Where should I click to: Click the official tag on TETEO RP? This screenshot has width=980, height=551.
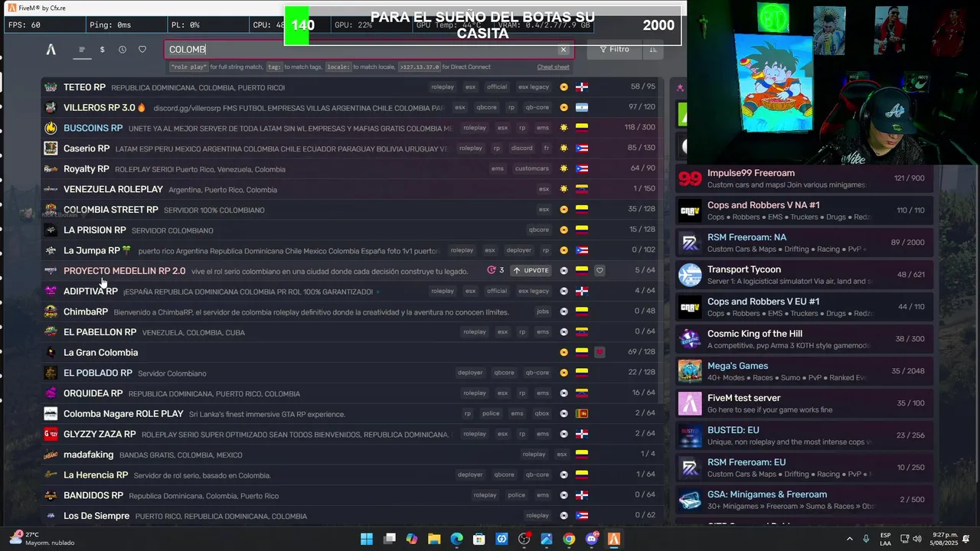tap(497, 87)
